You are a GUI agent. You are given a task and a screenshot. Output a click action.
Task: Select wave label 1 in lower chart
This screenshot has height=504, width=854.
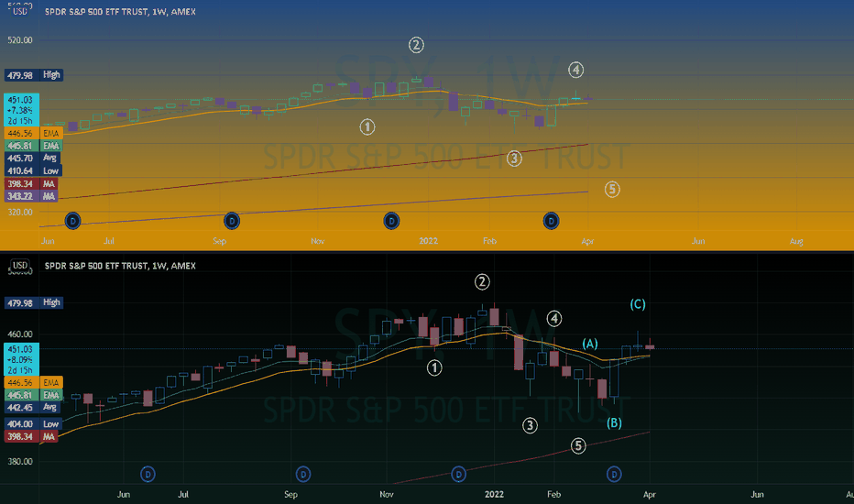434,368
